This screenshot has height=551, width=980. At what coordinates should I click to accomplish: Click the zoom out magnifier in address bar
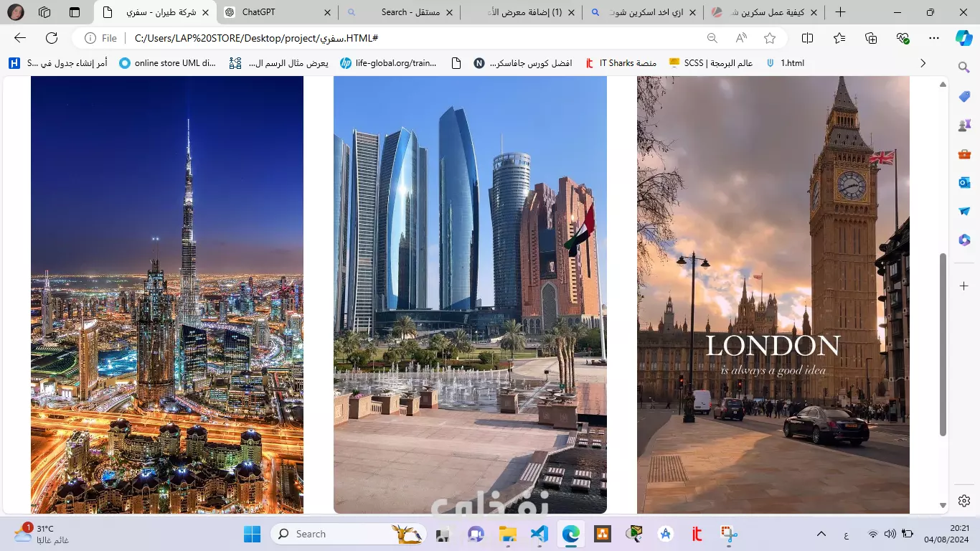pos(712,38)
